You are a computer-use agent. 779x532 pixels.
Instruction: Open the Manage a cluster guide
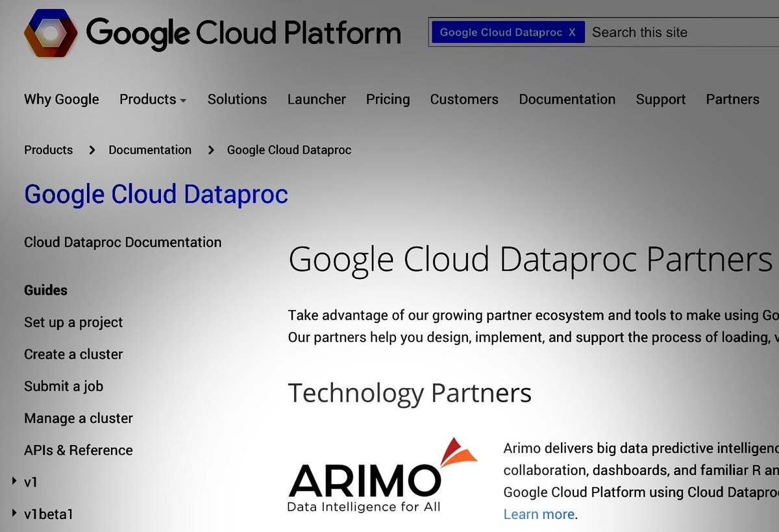tap(79, 418)
